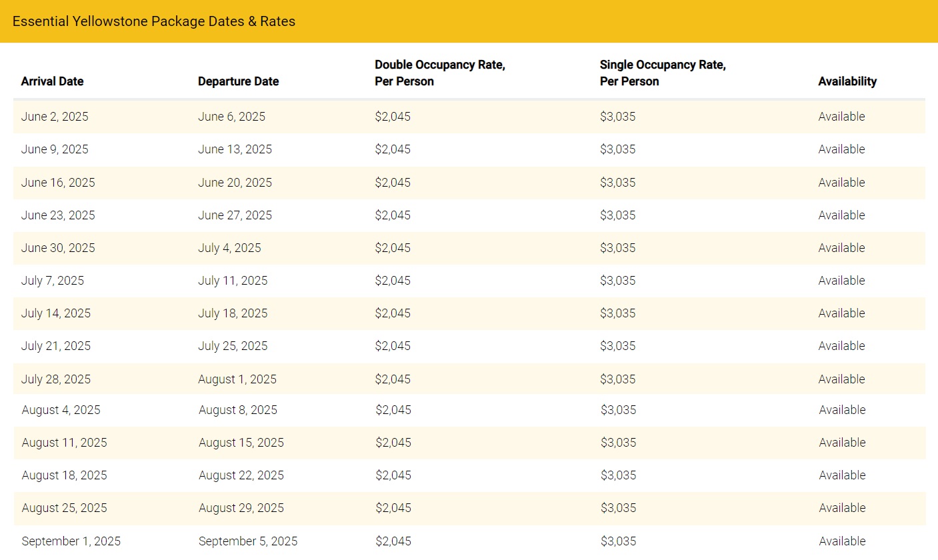Click the July 4, 2025 departure date
This screenshot has width=938, height=560.
[229, 247]
